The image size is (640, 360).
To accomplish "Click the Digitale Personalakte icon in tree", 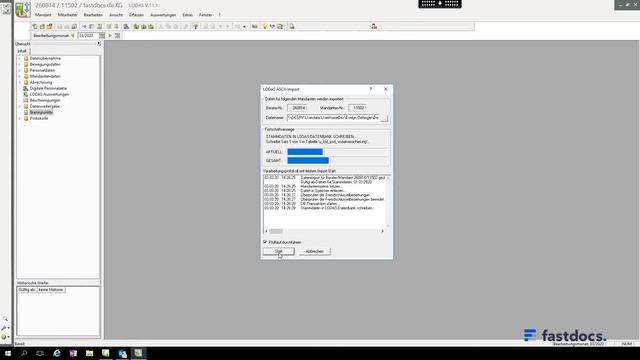I will coord(26,88).
